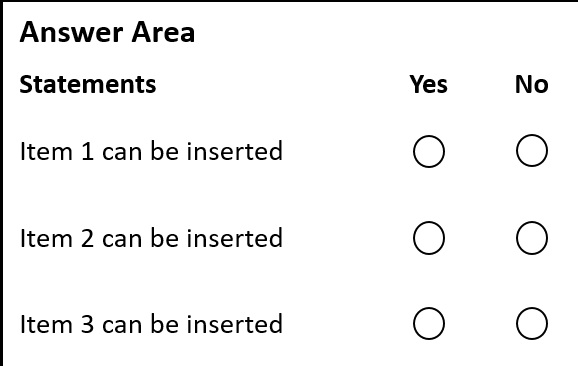578x366 pixels.
Task: Mark Yes for Item 3 can be inserted
Action: pos(429,324)
